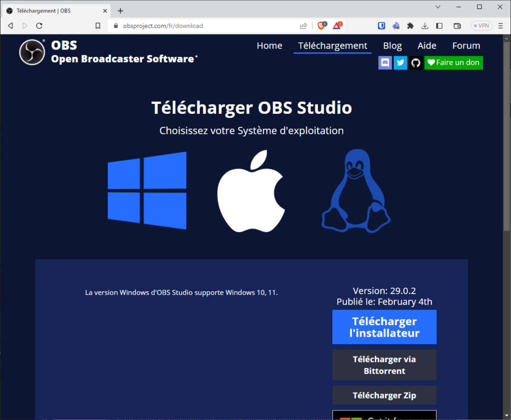Open the Brave Wallet icon
The image size is (511, 420).
[x=457, y=26]
